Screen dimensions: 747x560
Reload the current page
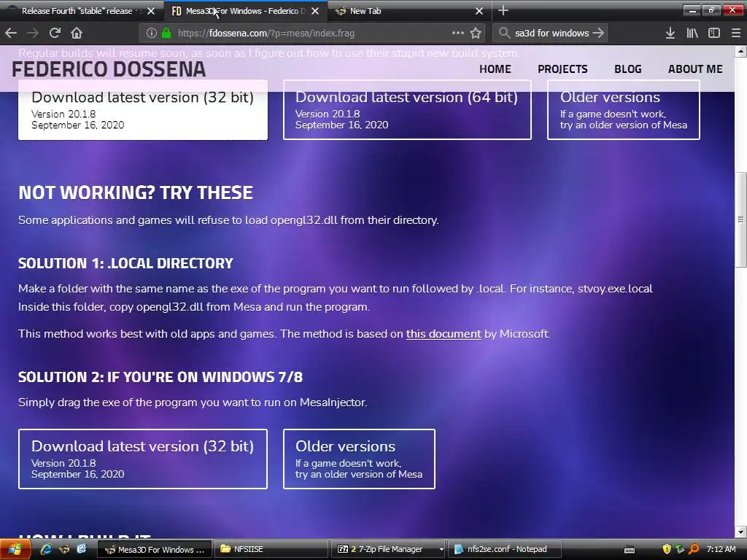[x=55, y=33]
